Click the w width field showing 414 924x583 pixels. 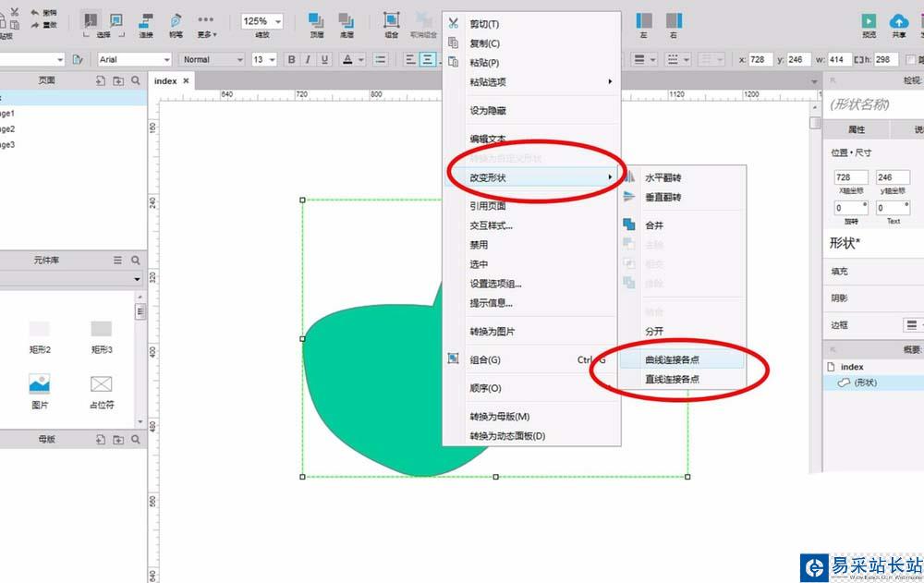coord(838,59)
